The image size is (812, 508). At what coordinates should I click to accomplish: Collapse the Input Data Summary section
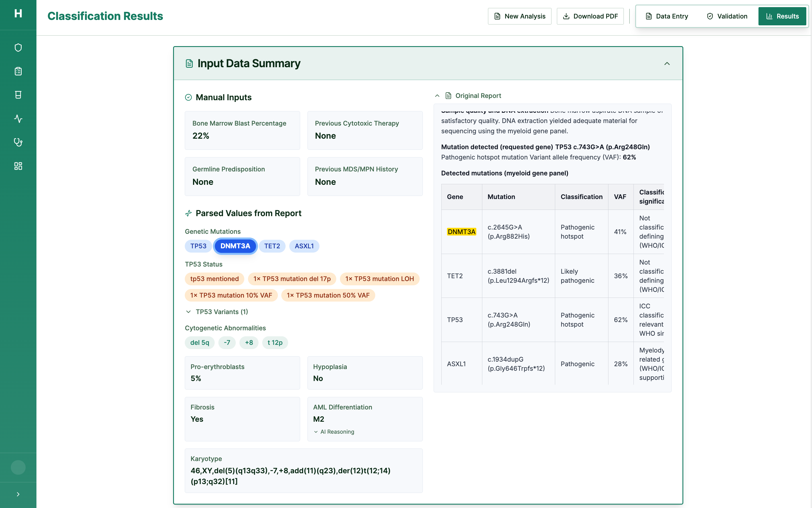point(667,63)
